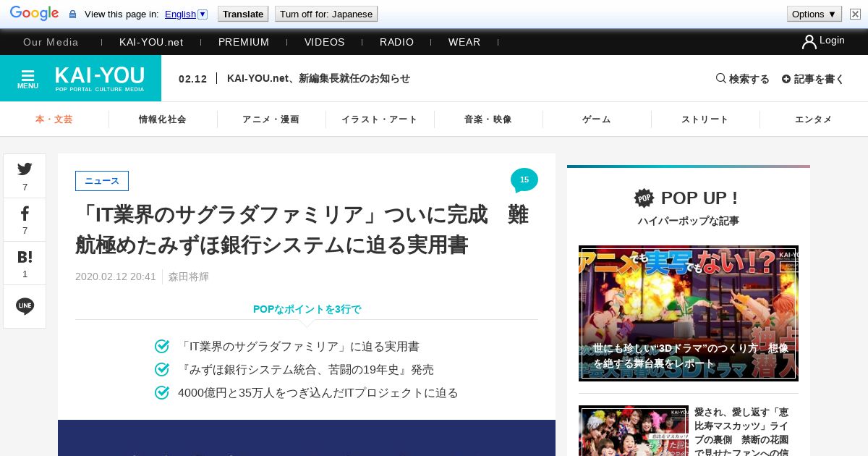Open the 恵比寿マスカッツ article thumbnail
Screen dimensions: 868x456
tap(634, 431)
